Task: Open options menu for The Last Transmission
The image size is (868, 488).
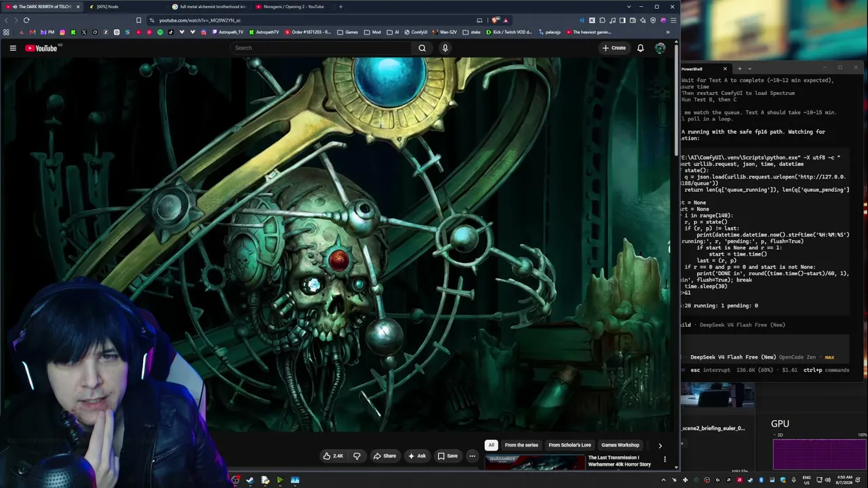Action: point(665,460)
